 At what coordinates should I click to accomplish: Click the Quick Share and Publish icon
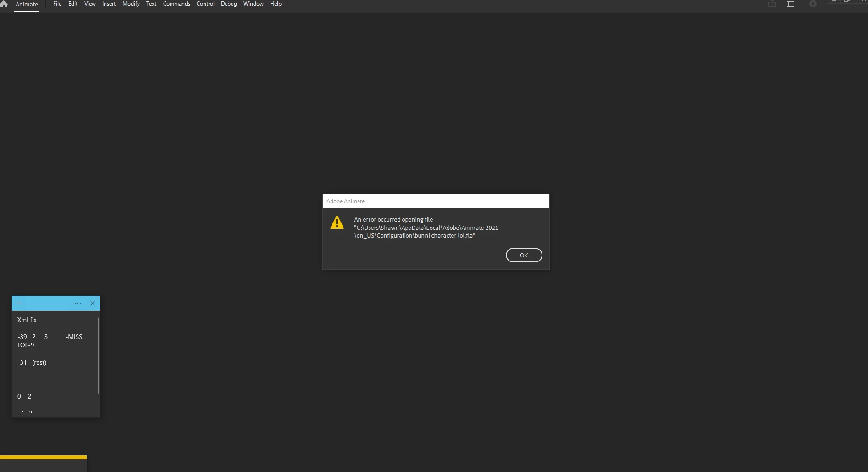772,4
